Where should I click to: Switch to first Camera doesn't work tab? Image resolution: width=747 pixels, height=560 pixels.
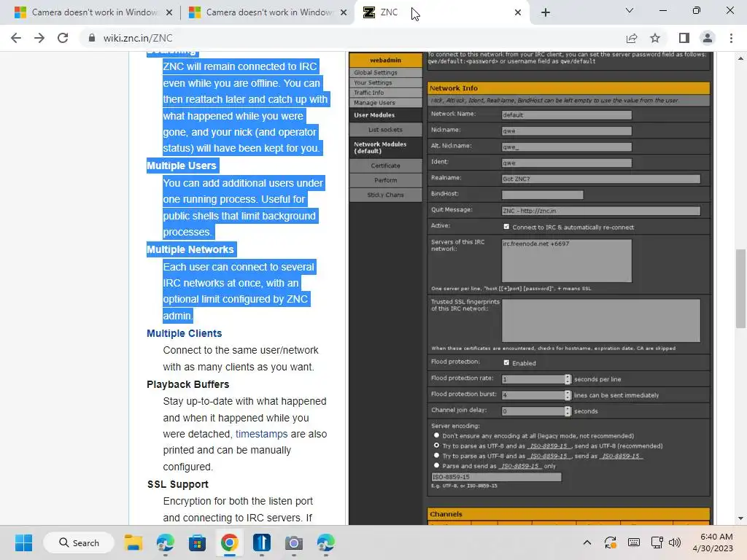tap(94, 12)
